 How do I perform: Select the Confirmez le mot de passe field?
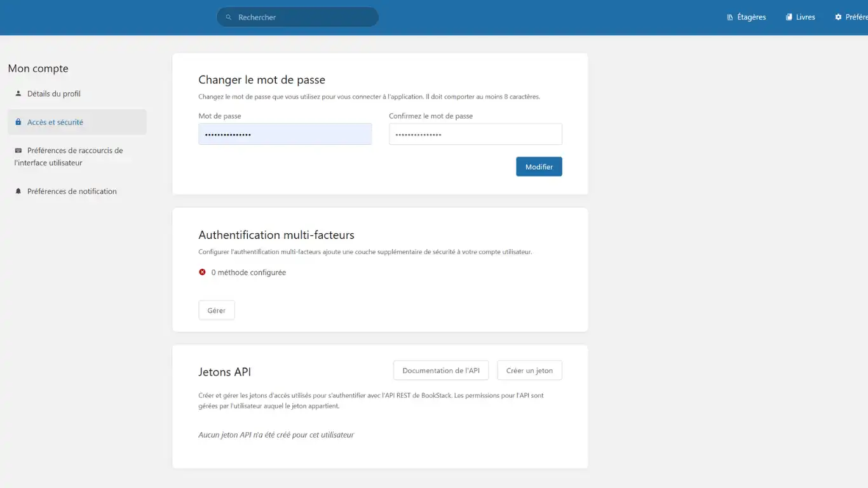click(475, 134)
